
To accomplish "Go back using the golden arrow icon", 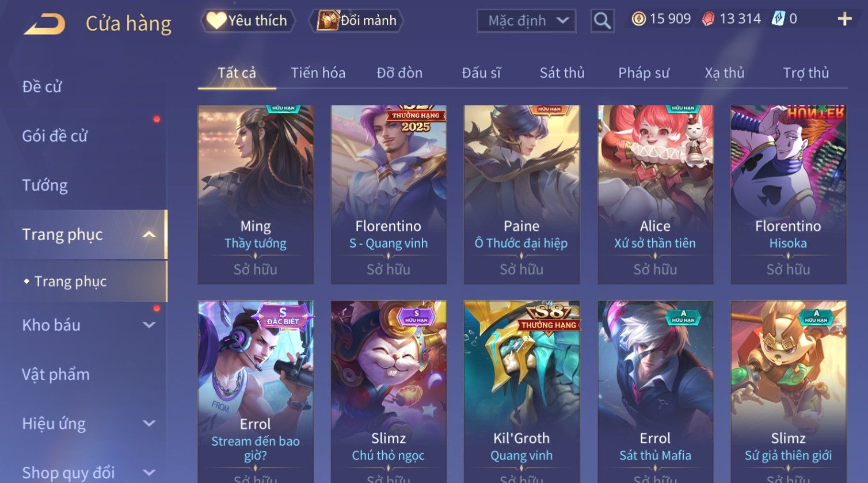I will pos(44,24).
